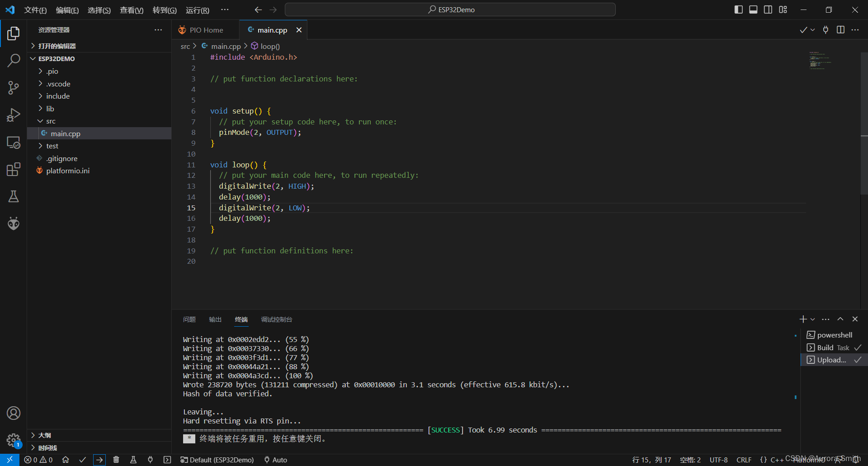Viewport: 868px width, 466px height.
Task: Open the Manage gear settings icon
Action: (14, 440)
